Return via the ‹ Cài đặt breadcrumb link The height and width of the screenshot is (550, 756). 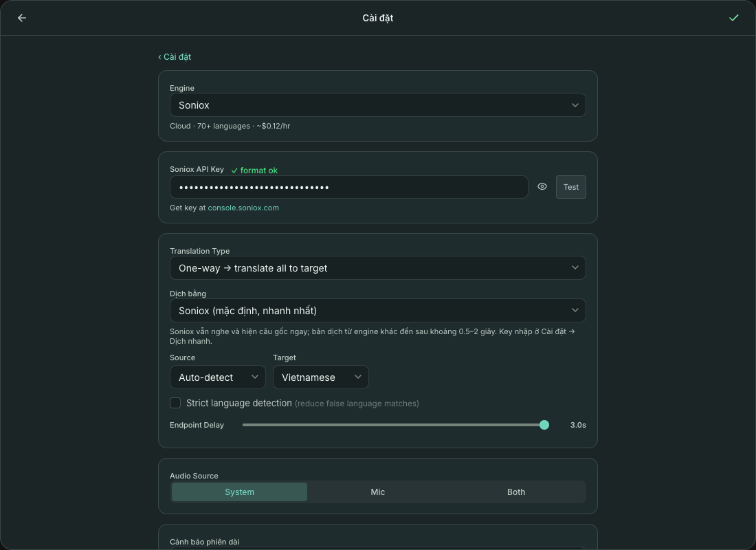click(x=175, y=57)
